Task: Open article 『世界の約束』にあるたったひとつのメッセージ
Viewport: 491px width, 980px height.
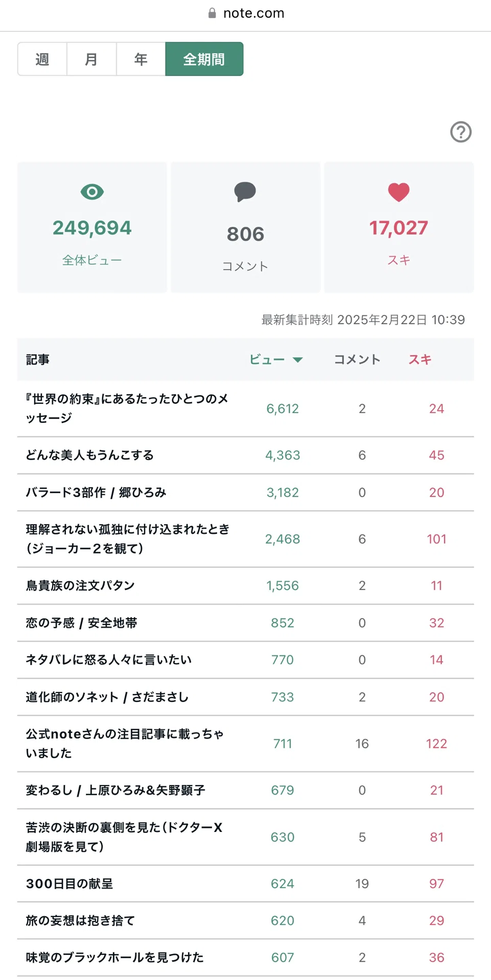Action: click(x=127, y=408)
